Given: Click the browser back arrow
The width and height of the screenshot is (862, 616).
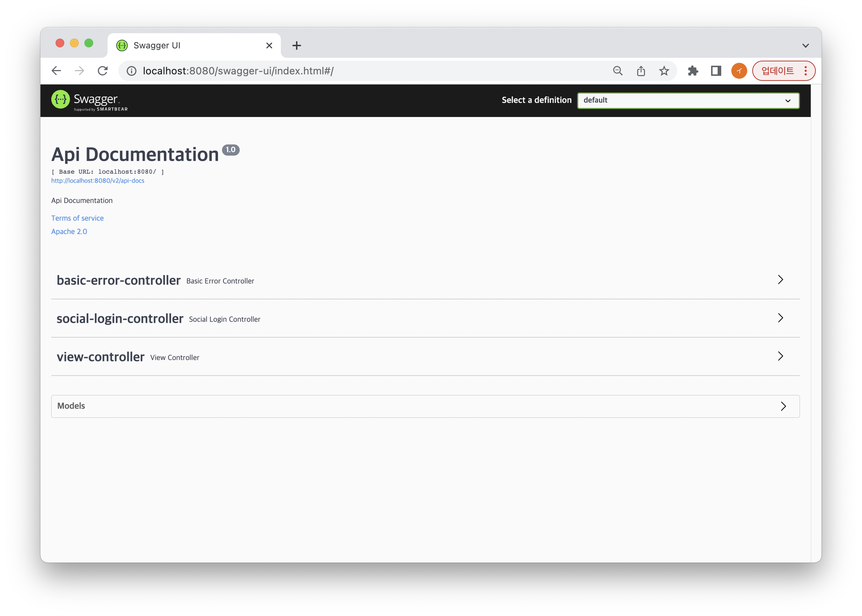Looking at the screenshot, I should click(56, 71).
